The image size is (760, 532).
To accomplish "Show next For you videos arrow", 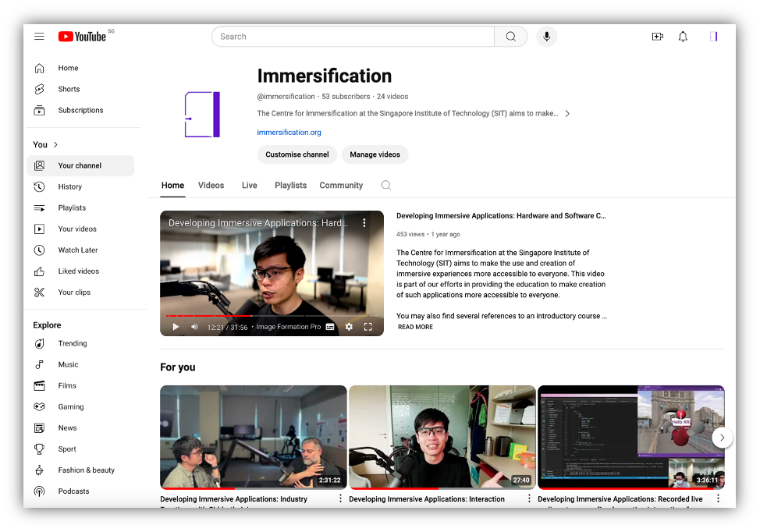I will 723,438.
